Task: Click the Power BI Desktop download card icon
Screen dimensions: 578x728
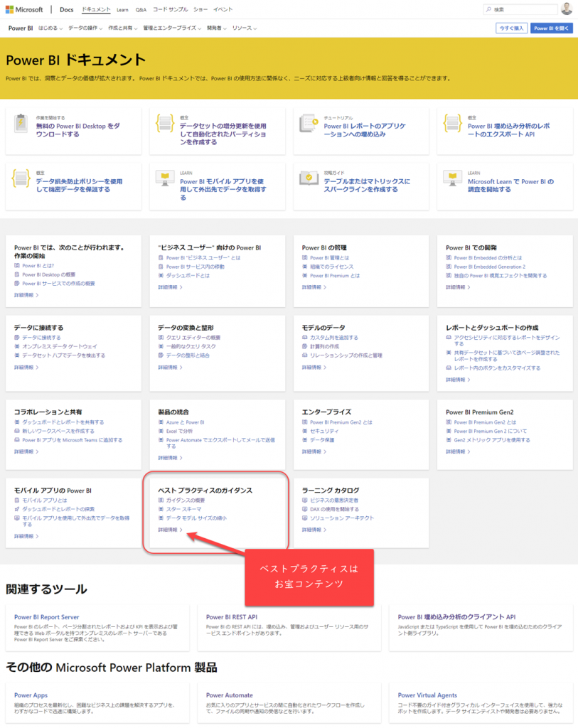Action: pos(21,124)
